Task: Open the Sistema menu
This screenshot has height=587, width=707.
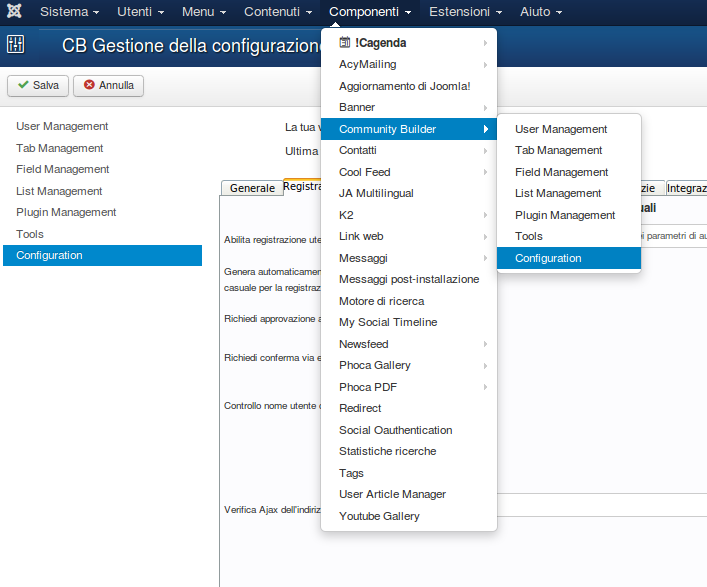Action: pyautogui.click(x=69, y=12)
